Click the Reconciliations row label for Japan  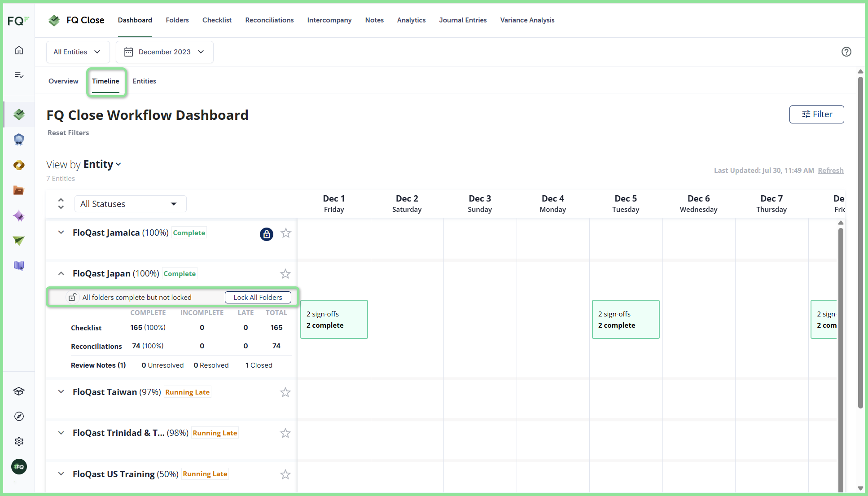coord(96,347)
